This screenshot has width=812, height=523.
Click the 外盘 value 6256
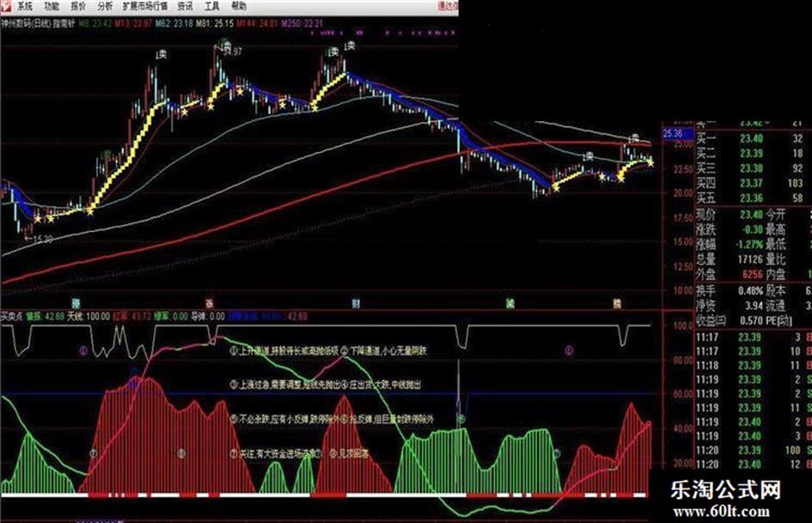[x=753, y=274]
